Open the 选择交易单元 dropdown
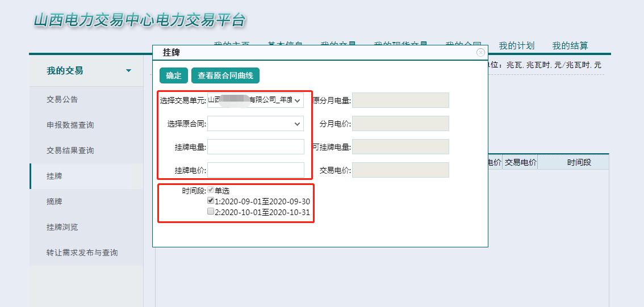The width and height of the screenshot is (644, 307). 256,100
